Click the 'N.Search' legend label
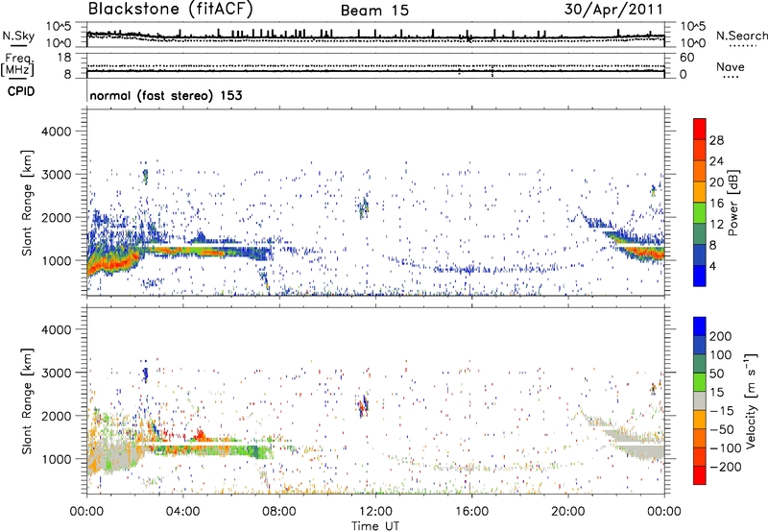768x532 pixels. 741,36
